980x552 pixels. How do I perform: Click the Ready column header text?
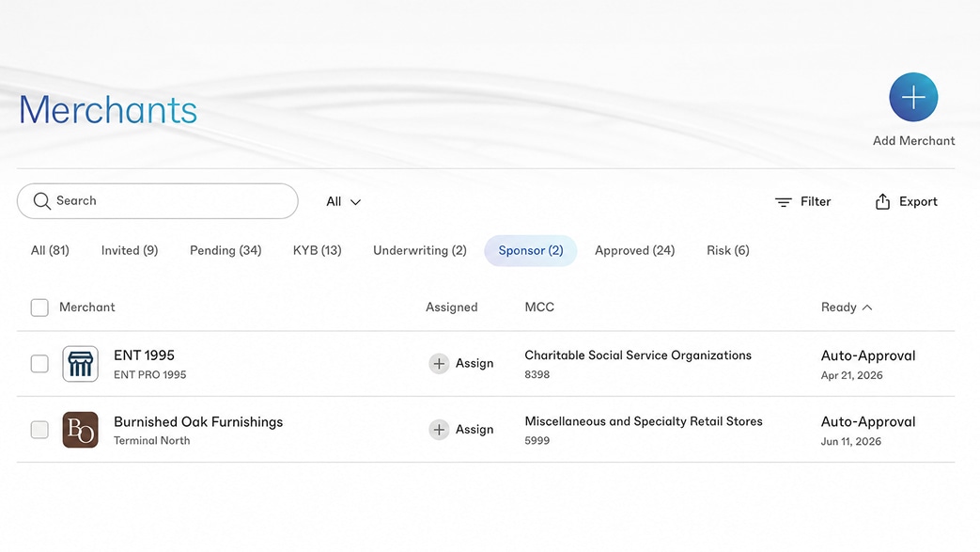pyautogui.click(x=839, y=308)
